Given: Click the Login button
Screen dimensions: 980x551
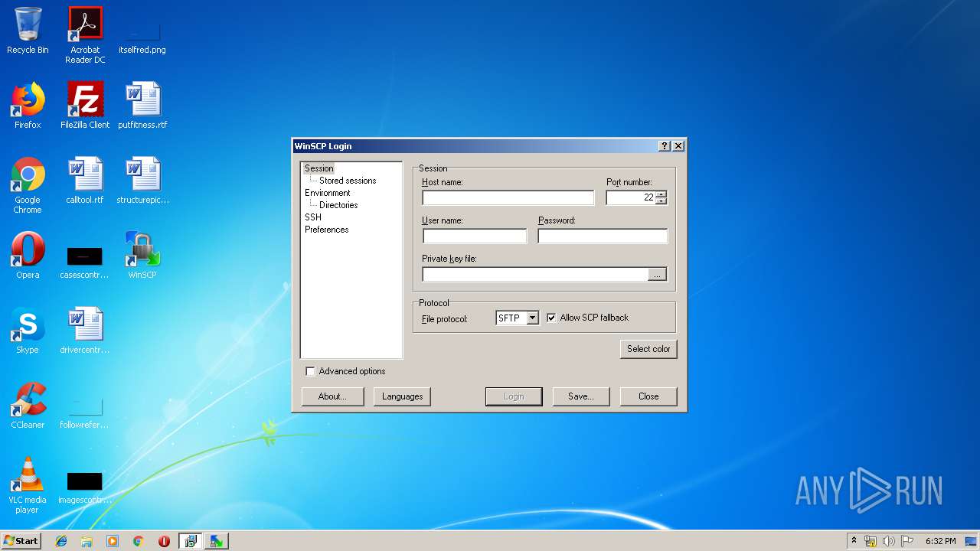Looking at the screenshot, I should [514, 396].
